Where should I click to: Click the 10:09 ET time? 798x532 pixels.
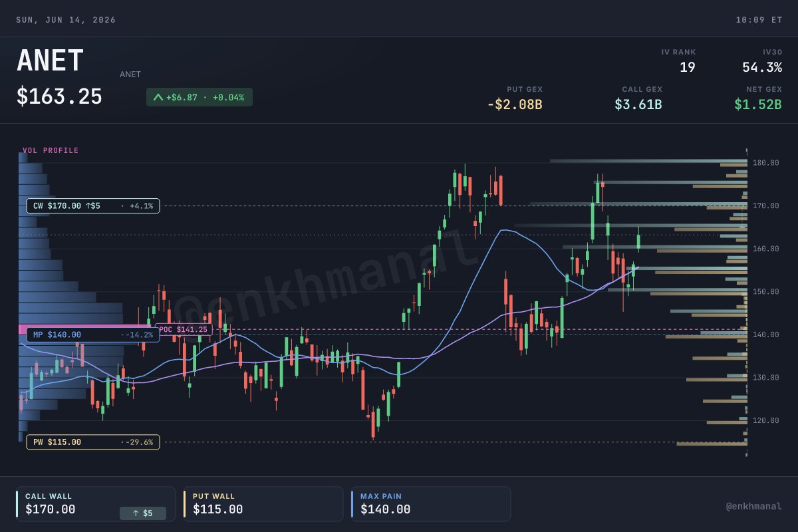point(759,20)
